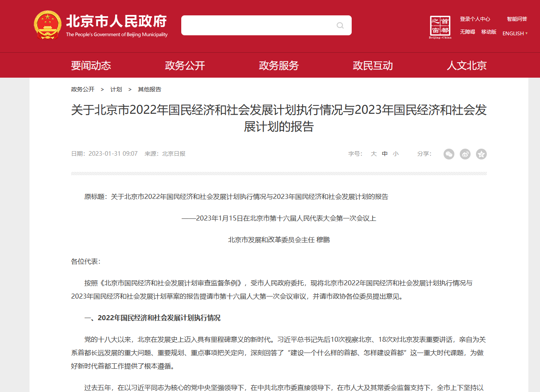The height and width of the screenshot is (392, 540).
Task: Open the 政务服务 navigation menu
Action: tap(279, 66)
